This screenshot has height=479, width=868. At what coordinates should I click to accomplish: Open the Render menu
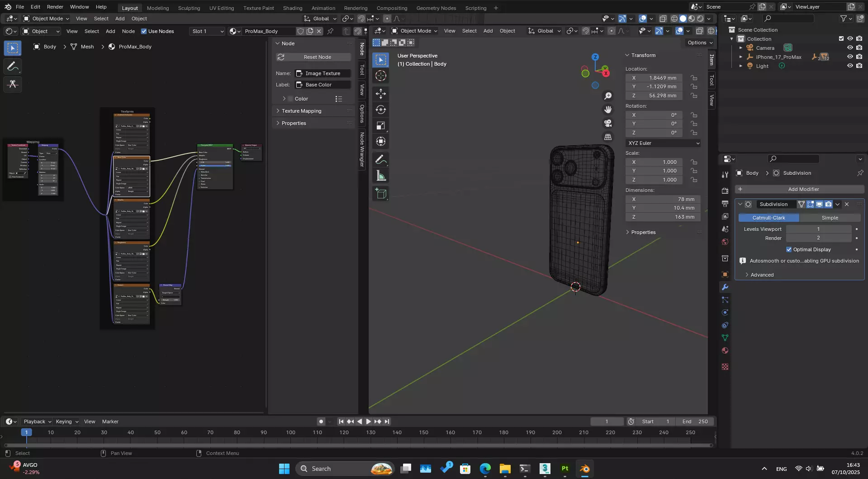point(55,7)
